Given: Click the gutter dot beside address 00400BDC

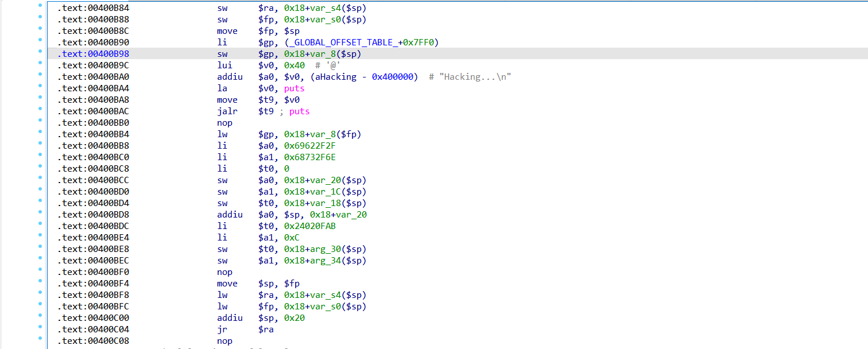Looking at the screenshot, I should [x=40, y=224].
